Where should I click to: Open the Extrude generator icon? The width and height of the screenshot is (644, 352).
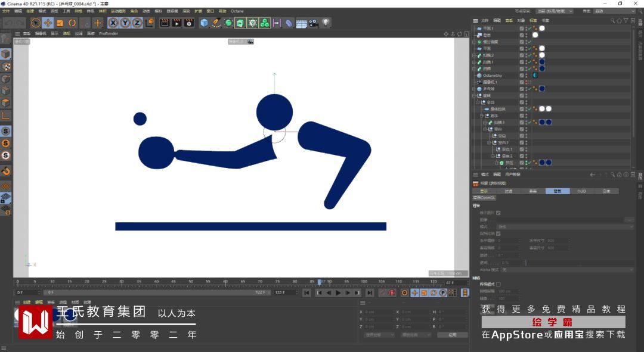pyautogui.click(x=241, y=23)
